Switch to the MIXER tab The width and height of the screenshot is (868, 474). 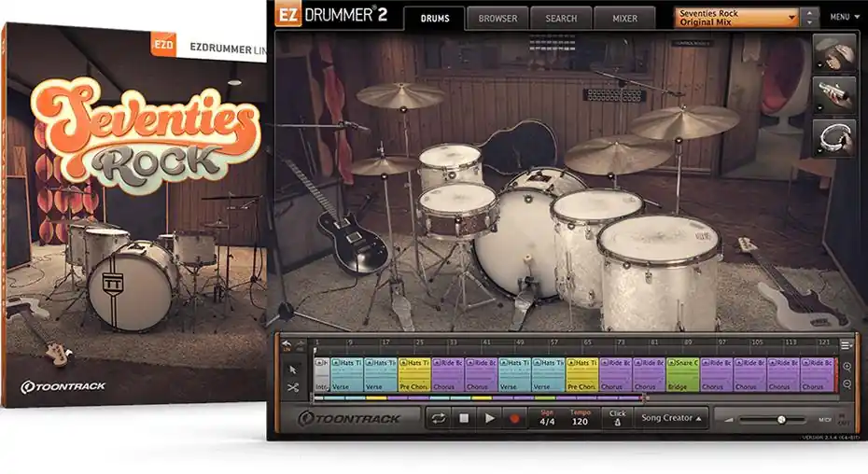click(624, 19)
